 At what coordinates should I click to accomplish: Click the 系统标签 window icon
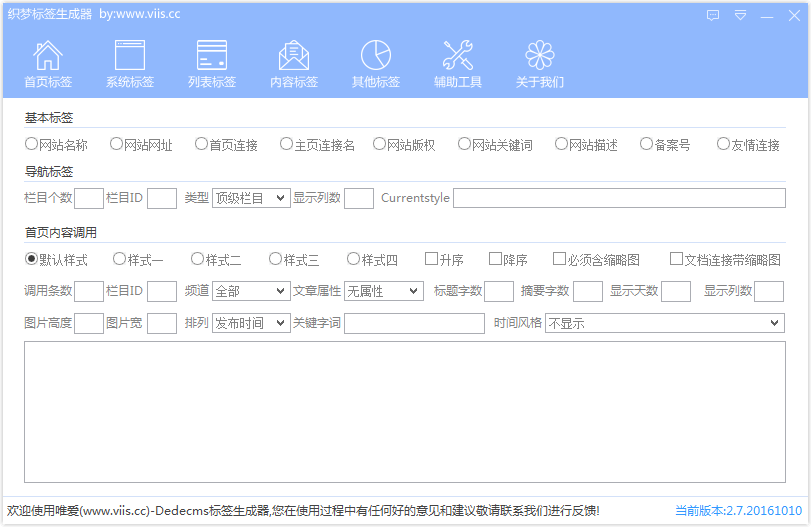click(x=130, y=56)
